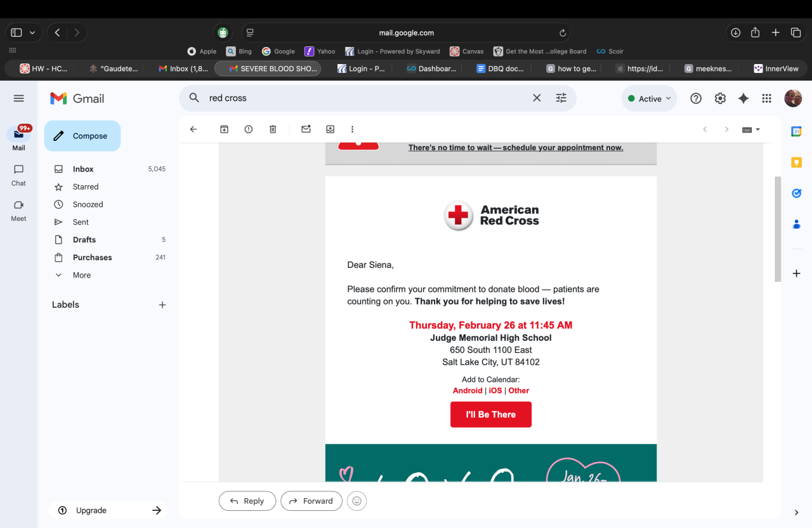812x528 pixels.
Task: Compose a new email
Action: pos(82,136)
